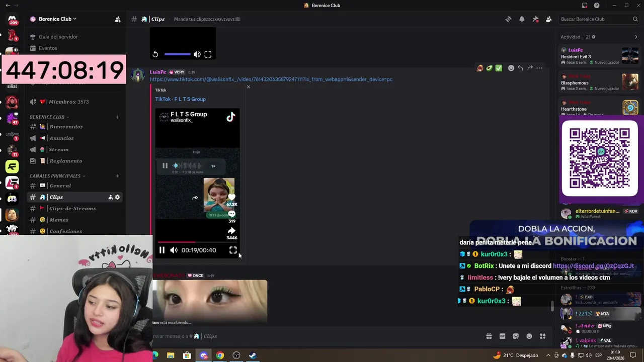644x362 pixels.
Task: Open Discord inbox icon in title bar
Action: click(x=585, y=6)
